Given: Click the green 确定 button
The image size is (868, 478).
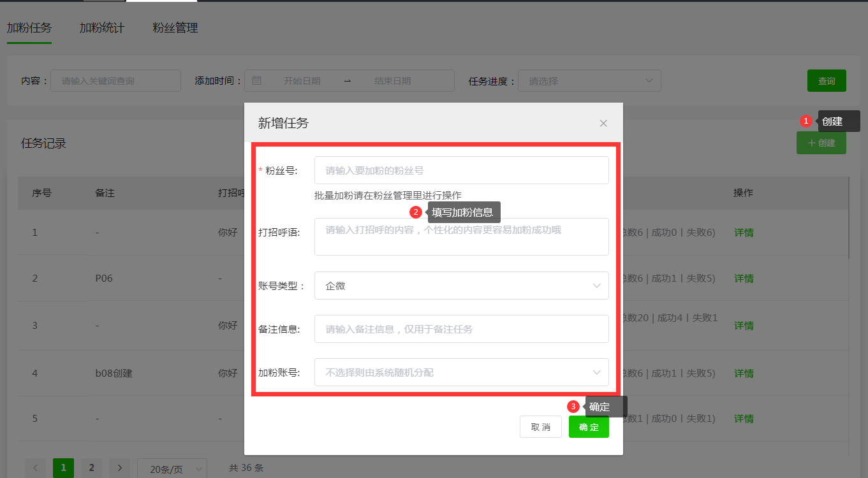Looking at the screenshot, I should tap(589, 427).
